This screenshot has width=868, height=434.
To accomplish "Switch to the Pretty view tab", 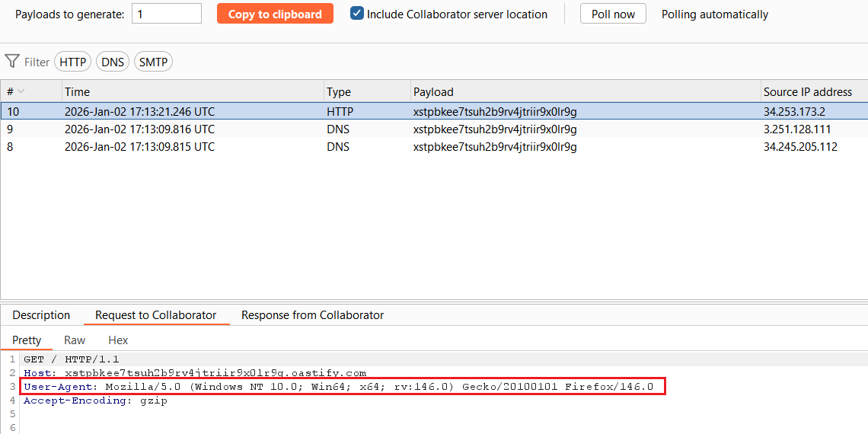I will (27, 340).
